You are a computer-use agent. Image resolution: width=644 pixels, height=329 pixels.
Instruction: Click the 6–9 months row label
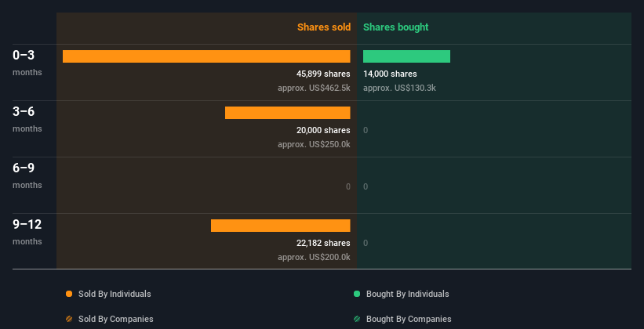pos(27,175)
